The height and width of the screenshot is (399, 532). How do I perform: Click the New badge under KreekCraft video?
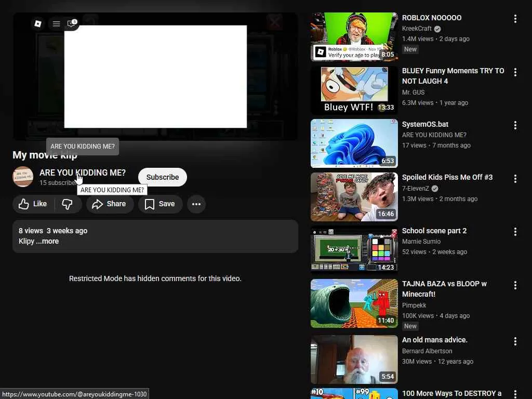click(410, 49)
